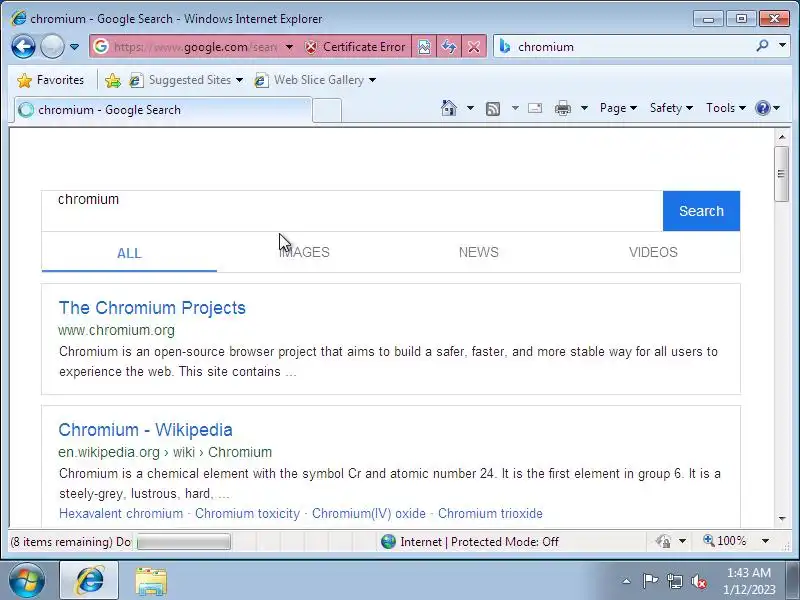800x600 pixels.
Task: Click the greyed forward navigation button
Action: coord(52,46)
